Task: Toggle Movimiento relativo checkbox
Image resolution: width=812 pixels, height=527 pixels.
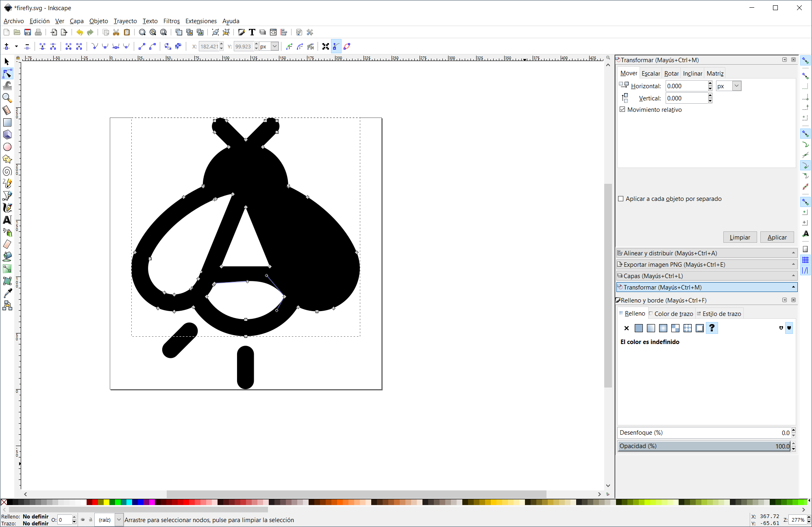Action: 623,109
